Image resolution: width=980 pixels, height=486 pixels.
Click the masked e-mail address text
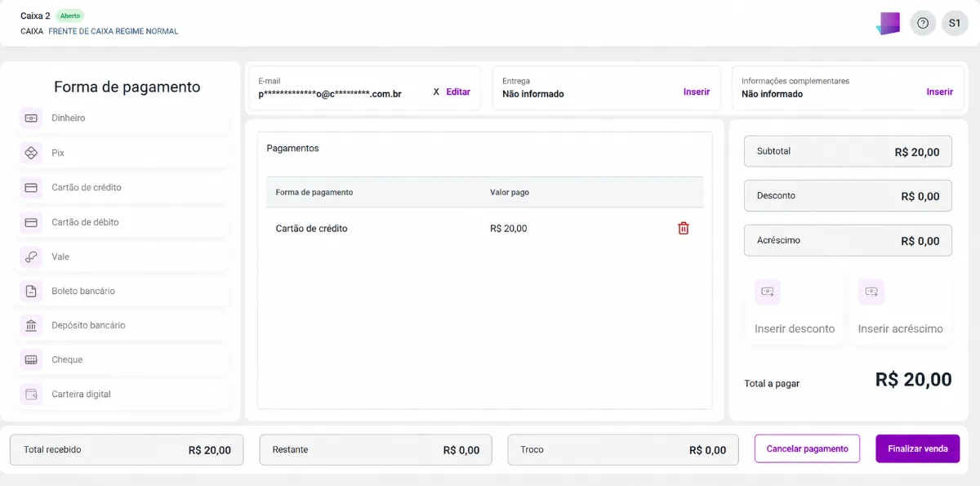[330, 94]
